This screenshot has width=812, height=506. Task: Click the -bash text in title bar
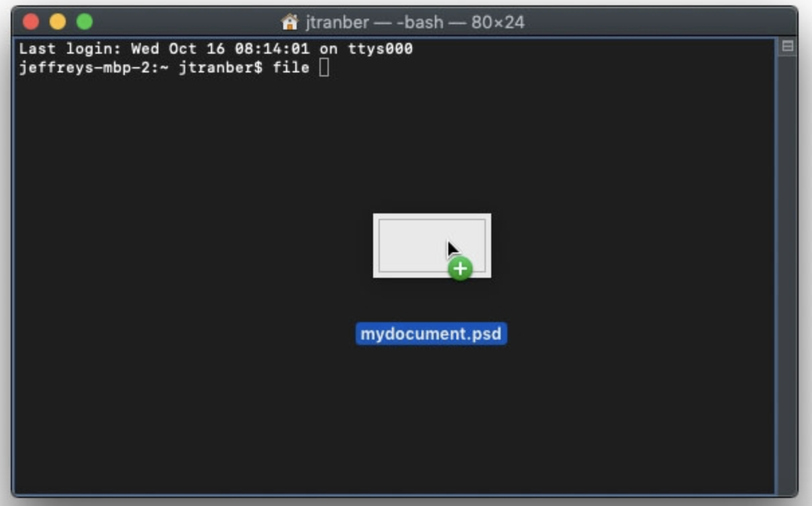click(420, 22)
